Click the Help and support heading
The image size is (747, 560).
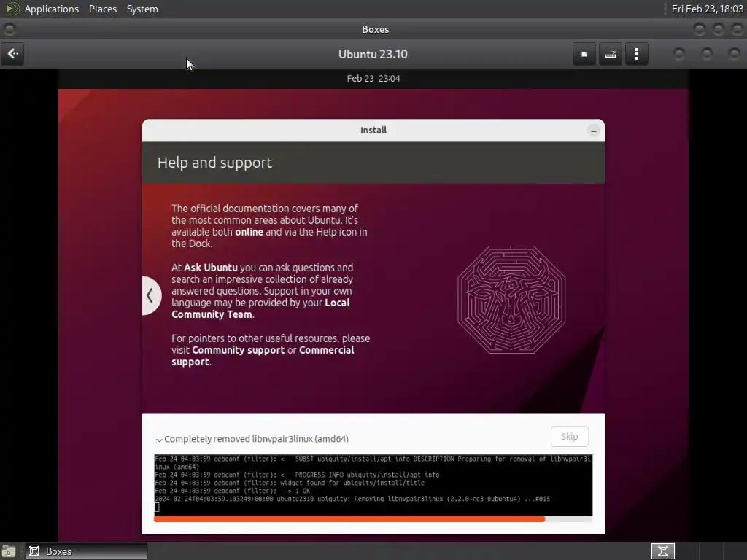pos(215,163)
